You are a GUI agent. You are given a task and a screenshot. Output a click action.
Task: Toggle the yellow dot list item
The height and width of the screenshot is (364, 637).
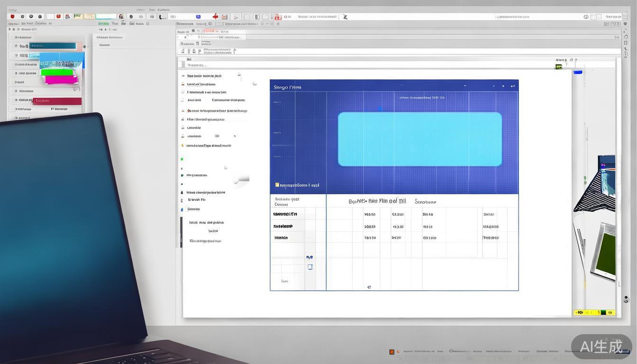tap(182, 146)
